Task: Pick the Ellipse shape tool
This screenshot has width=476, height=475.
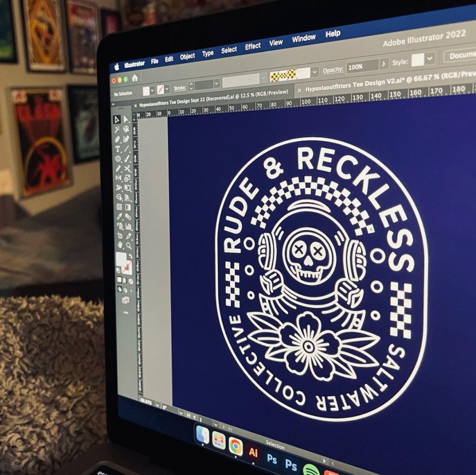Action: point(118,159)
